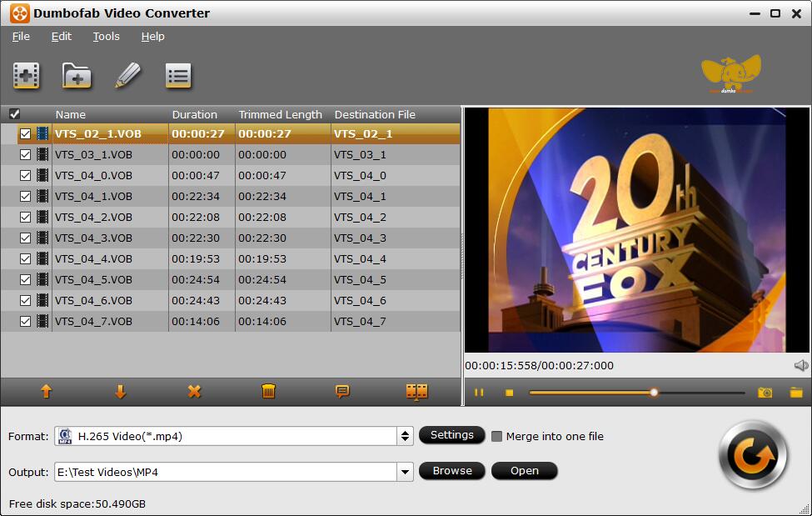Click trimmed length 00:24:43 cell

[x=262, y=301]
